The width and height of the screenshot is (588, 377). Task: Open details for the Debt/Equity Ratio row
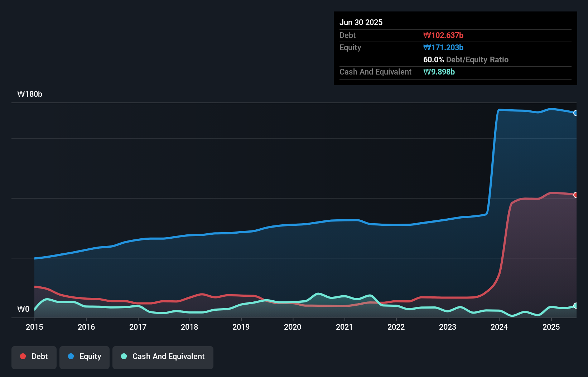coord(466,59)
